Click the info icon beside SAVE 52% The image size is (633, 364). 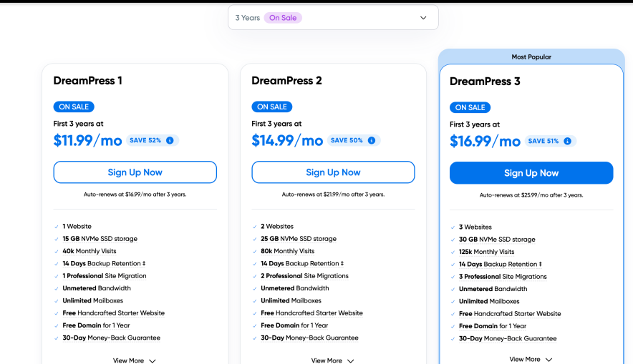click(170, 140)
